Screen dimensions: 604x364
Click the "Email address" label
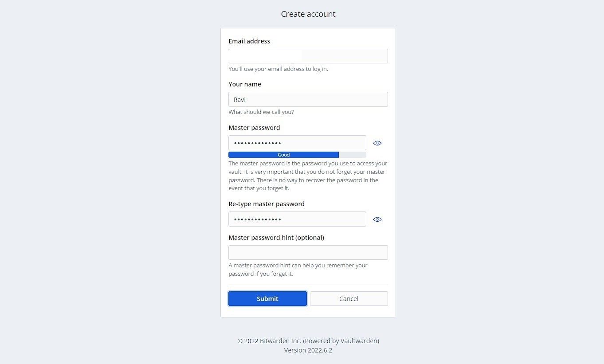point(249,41)
